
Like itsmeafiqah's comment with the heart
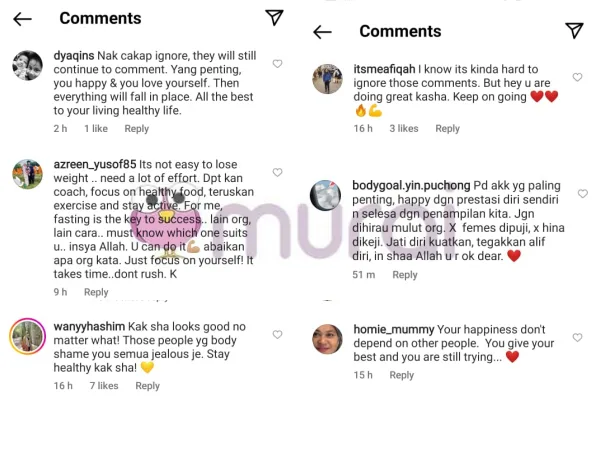pyautogui.click(x=577, y=77)
